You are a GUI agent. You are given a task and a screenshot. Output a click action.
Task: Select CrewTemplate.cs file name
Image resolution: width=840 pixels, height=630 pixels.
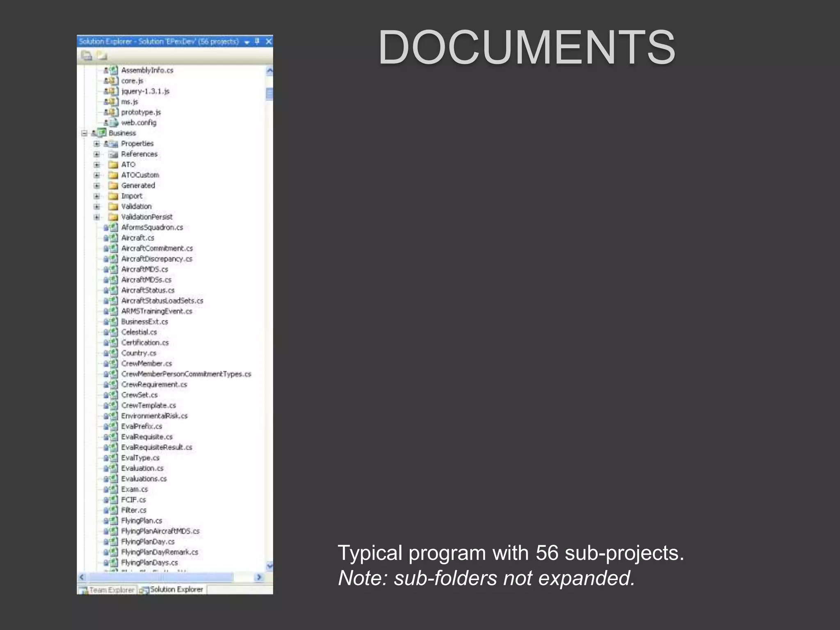coord(148,405)
